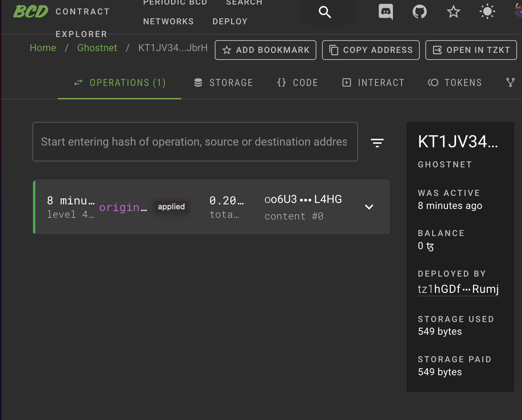Viewport: 522px width, 420px height.
Task: Open the Discord icon link
Action: click(386, 12)
